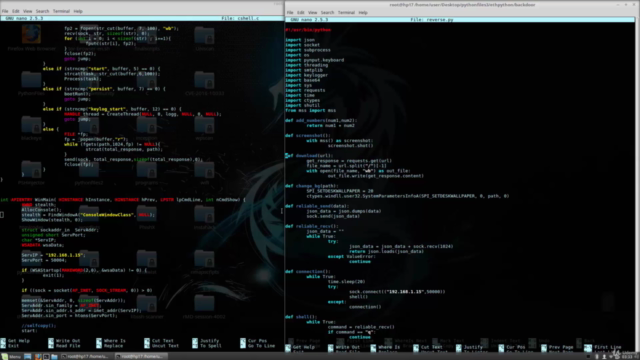
Task: Open View menu in cshell.c terminal
Action: pos(27,11)
